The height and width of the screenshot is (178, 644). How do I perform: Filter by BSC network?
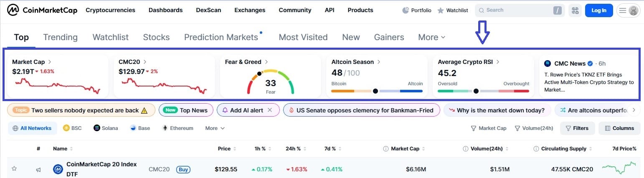click(72, 128)
